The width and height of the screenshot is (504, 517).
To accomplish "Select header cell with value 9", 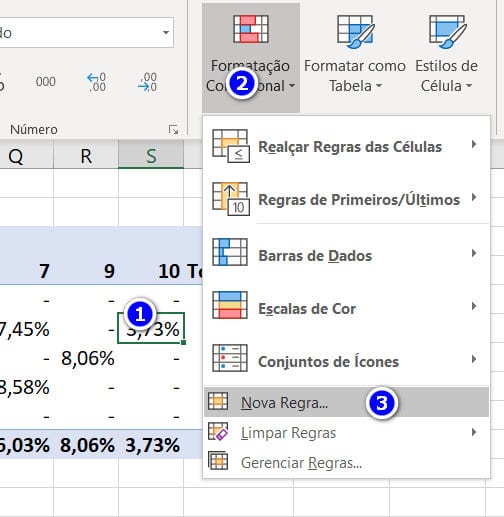I will (86, 270).
